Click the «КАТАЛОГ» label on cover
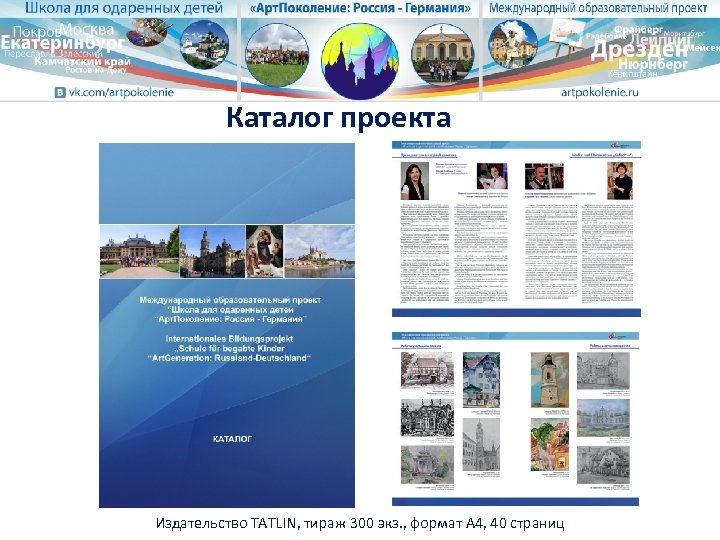Image resolution: width=720 pixels, height=540 pixels. [x=232, y=439]
